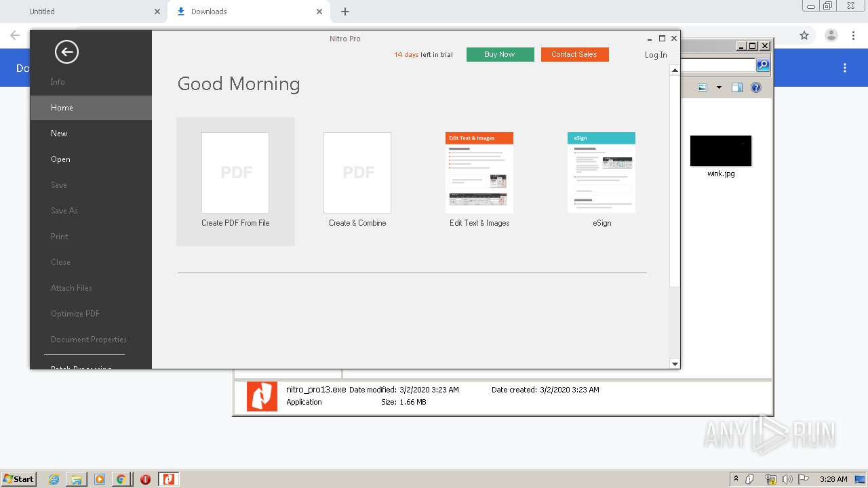
Task: Click the browser back arrow
Action: pos(15,35)
